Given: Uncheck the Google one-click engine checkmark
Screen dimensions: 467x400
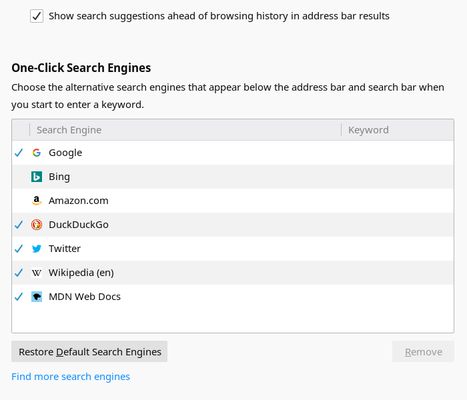Looking at the screenshot, I should pos(19,153).
